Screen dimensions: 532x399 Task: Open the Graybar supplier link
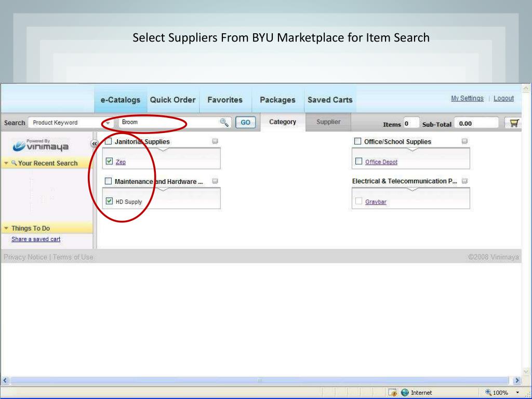(376, 202)
